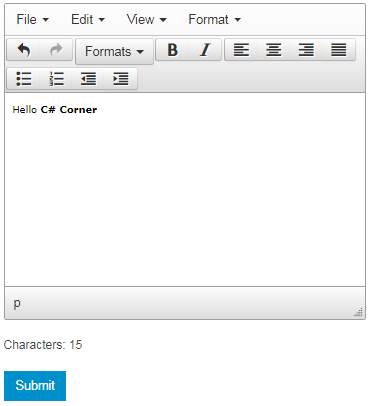The width and height of the screenshot is (371, 406).
Task: Click the redo arrow icon
Action: (x=56, y=50)
